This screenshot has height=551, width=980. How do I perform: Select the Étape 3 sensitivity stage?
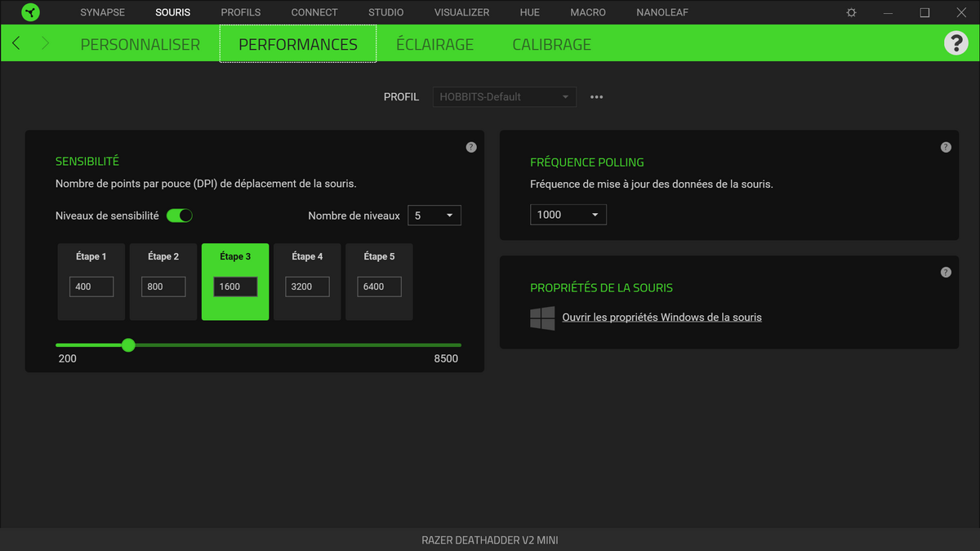(x=235, y=282)
